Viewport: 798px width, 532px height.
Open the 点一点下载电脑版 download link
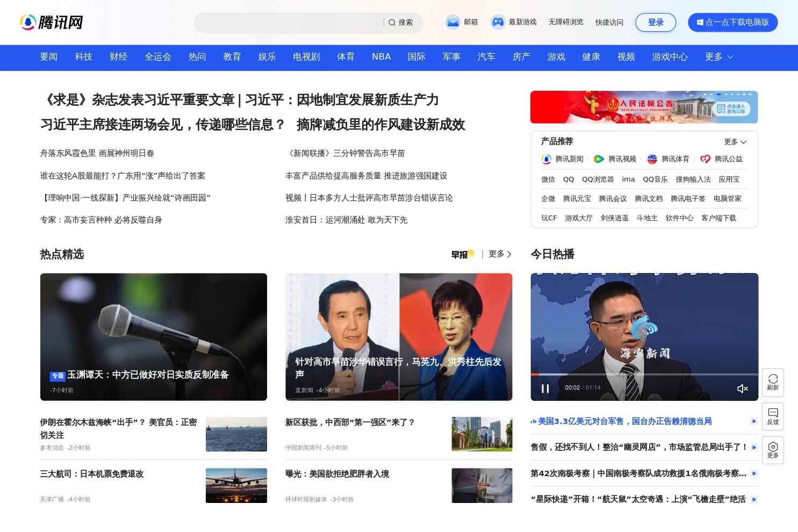[x=732, y=22]
